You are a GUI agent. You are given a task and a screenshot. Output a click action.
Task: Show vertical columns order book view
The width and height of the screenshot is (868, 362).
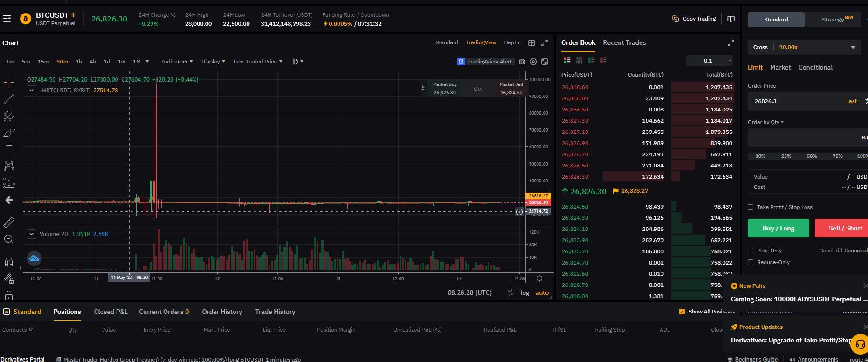(x=579, y=60)
